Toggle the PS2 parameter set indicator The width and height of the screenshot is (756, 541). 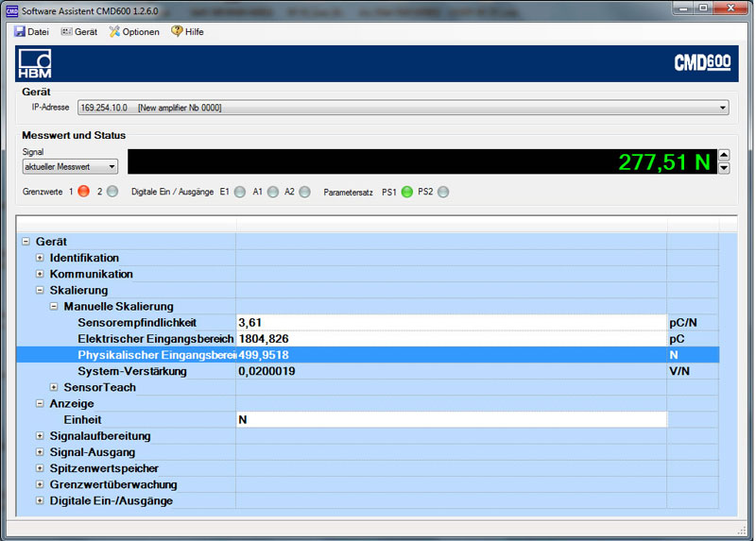(443, 192)
